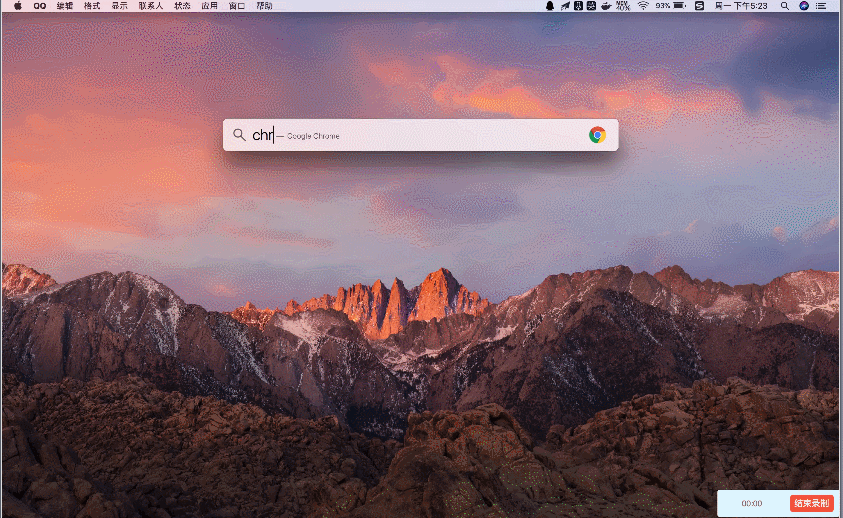
Task: Open the 格式 menu
Action: pos(92,6)
